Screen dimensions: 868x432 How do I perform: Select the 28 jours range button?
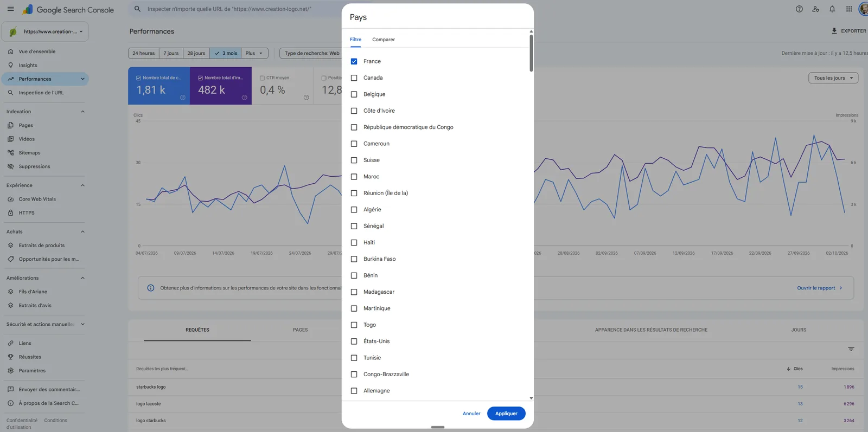point(196,53)
